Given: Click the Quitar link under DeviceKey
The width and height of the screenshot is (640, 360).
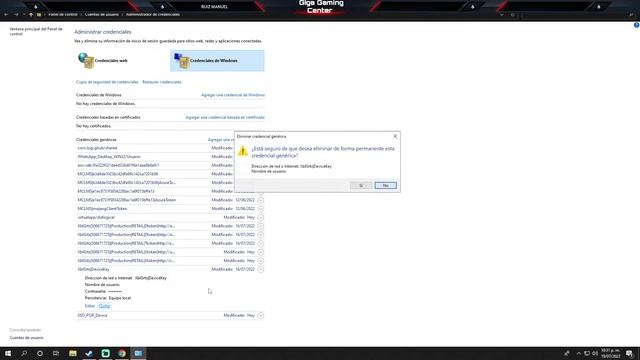Looking at the screenshot, I should pyautogui.click(x=104, y=306).
